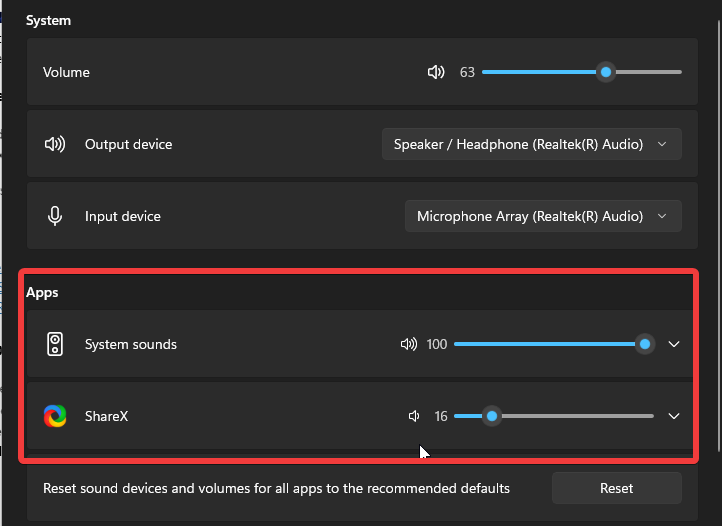This screenshot has height=526, width=722.
Task: Click the System sounds speaker box icon
Action: pyautogui.click(x=55, y=344)
